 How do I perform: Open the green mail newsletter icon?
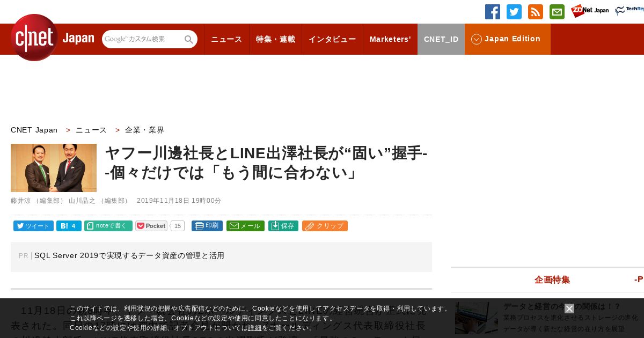click(557, 12)
